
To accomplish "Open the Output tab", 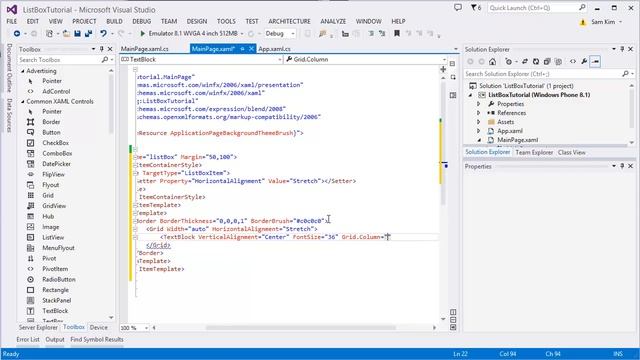I will 55,340.
